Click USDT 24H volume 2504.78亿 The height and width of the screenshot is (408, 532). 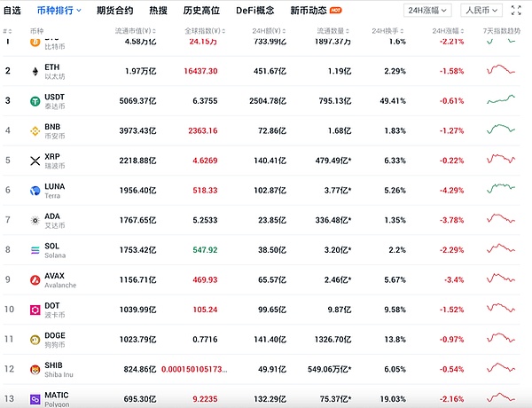[268, 101]
